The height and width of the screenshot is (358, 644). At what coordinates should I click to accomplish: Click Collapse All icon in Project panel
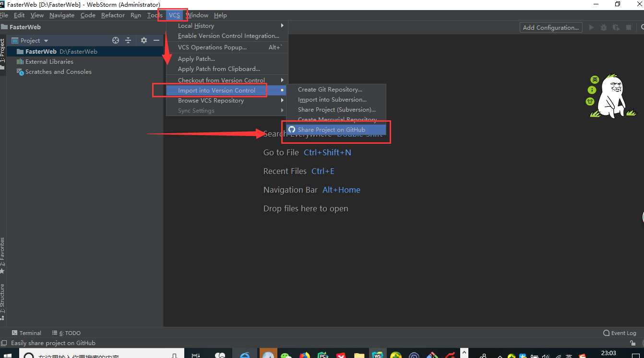click(x=128, y=41)
